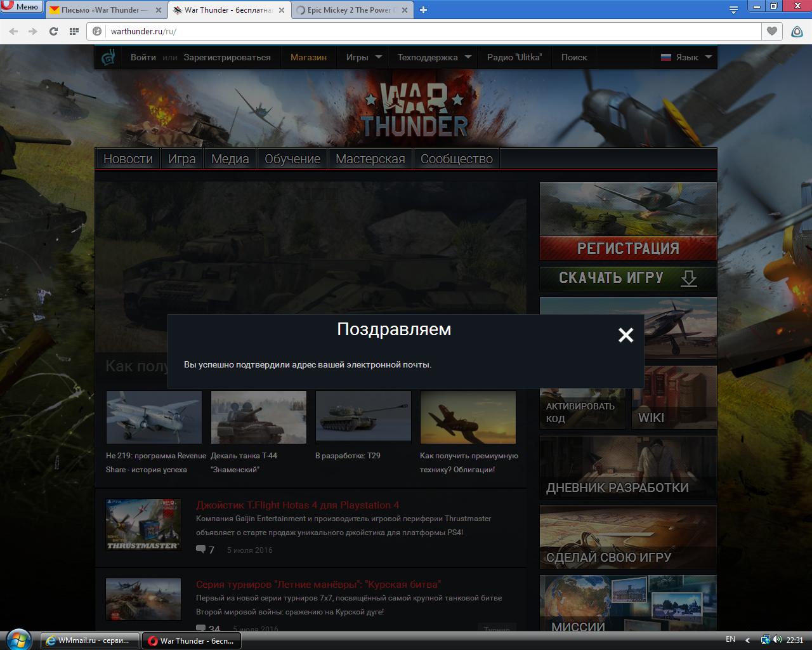Open the ДНЕВНИК РАЗРАБОТКИ banner
Screen dimensions: 812x650
point(628,468)
